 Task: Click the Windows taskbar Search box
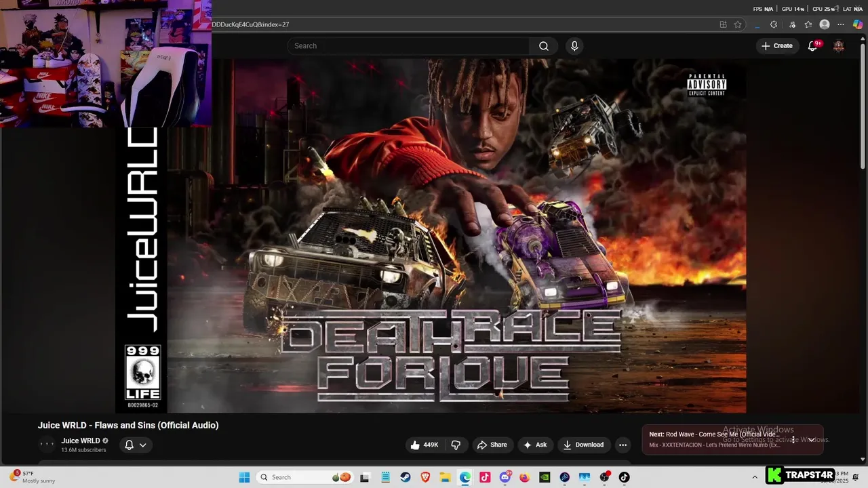305,477
